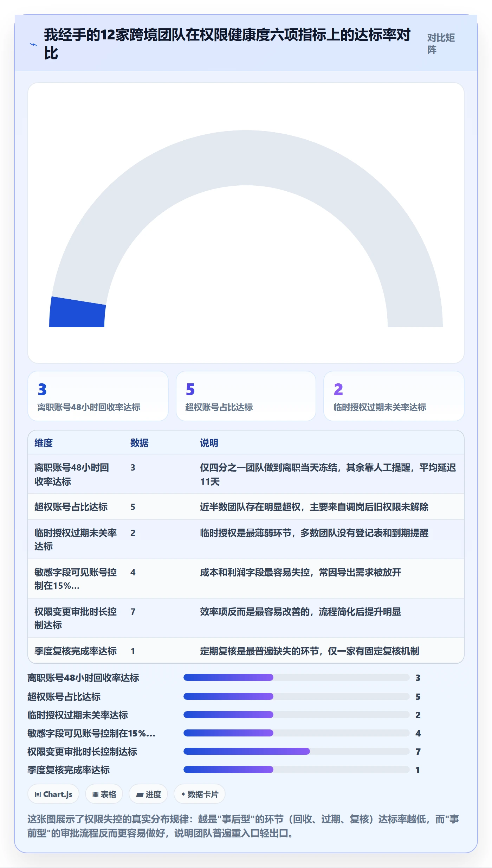Click the blue segment of the gauge chart
This screenshot has height=868, width=492.
coord(77,312)
